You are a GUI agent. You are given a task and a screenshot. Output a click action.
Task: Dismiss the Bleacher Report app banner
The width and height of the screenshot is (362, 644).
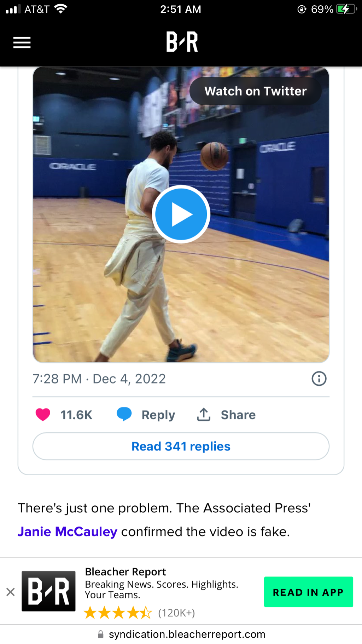tap(11, 592)
